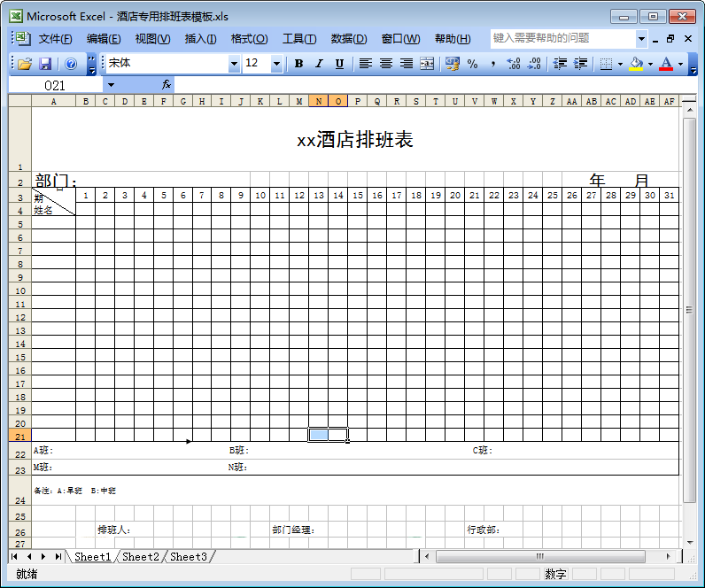Screen dimensions: 705x588
Task: Go to the next sheet tab
Action: [x=43, y=556]
